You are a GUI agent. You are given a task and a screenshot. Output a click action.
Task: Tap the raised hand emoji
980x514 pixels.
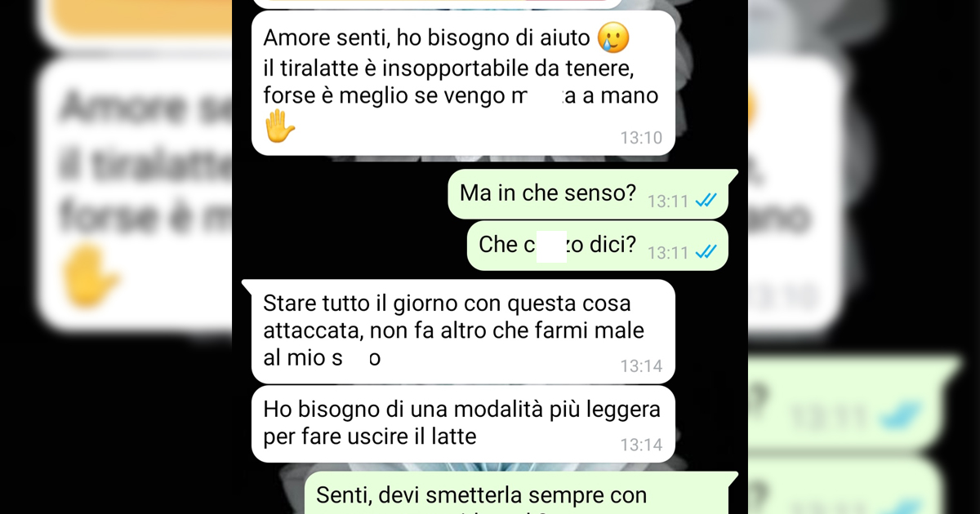(x=279, y=127)
